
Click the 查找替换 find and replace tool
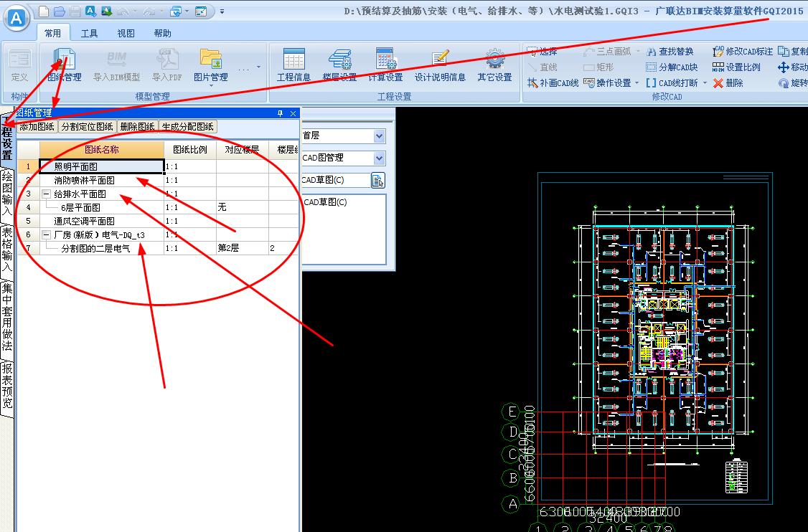(x=670, y=52)
